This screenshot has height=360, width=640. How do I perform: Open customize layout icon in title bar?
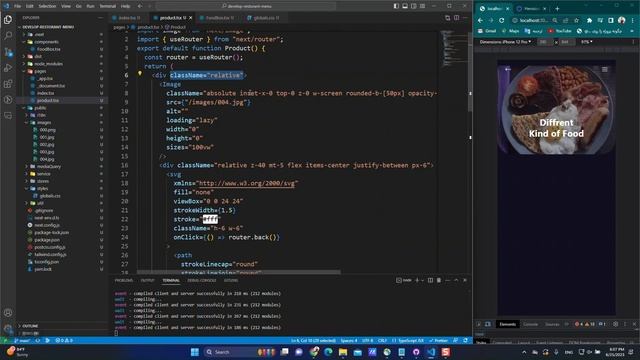422,6
